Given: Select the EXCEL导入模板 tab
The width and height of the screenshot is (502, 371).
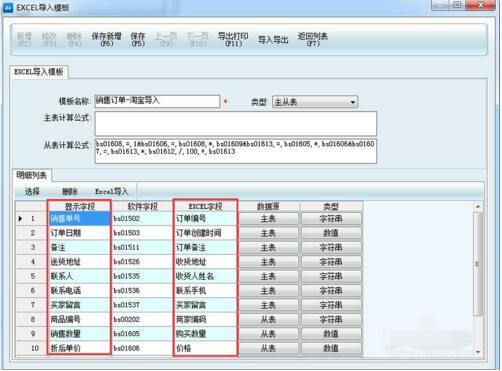Looking at the screenshot, I should coord(39,72).
